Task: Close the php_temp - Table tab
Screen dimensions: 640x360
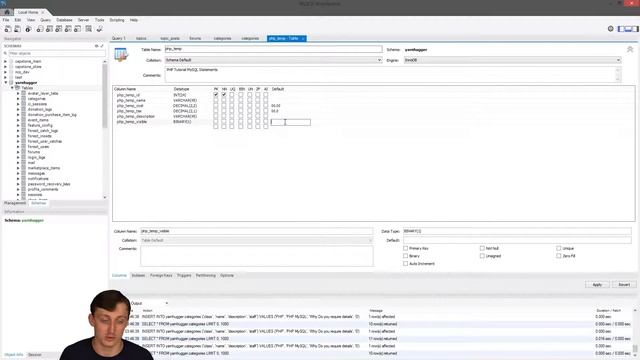Action: pyautogui.click(x=303, y=38)
